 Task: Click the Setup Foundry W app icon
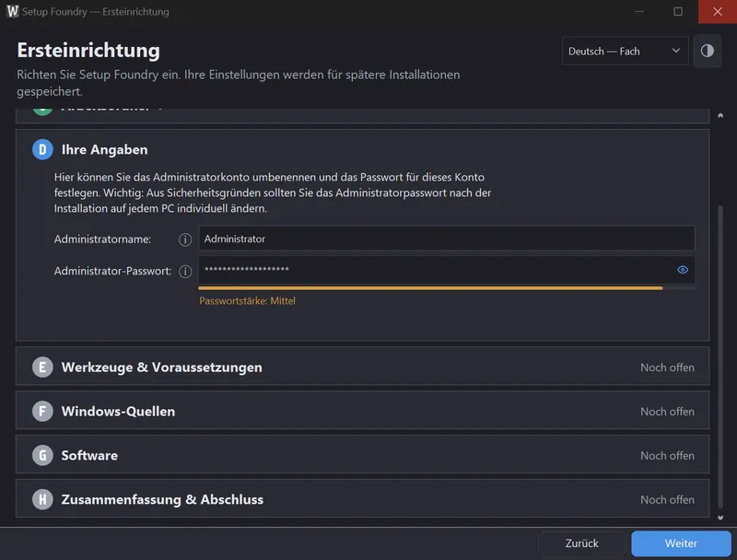coord(13,11)
